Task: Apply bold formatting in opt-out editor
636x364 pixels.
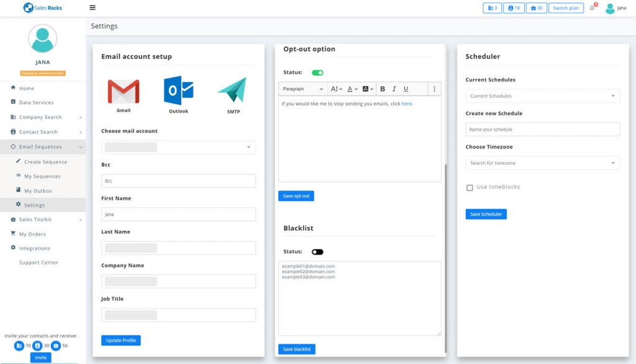Action: 383,89
